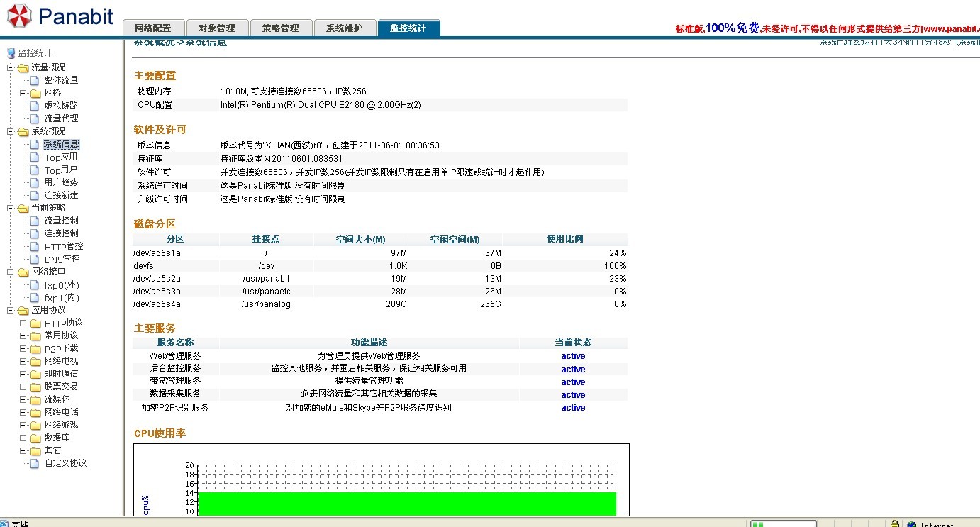The height and width of the screenshot is (527, 980).
Task: Click the page icon next to 用户趋势
Action: 35,182
